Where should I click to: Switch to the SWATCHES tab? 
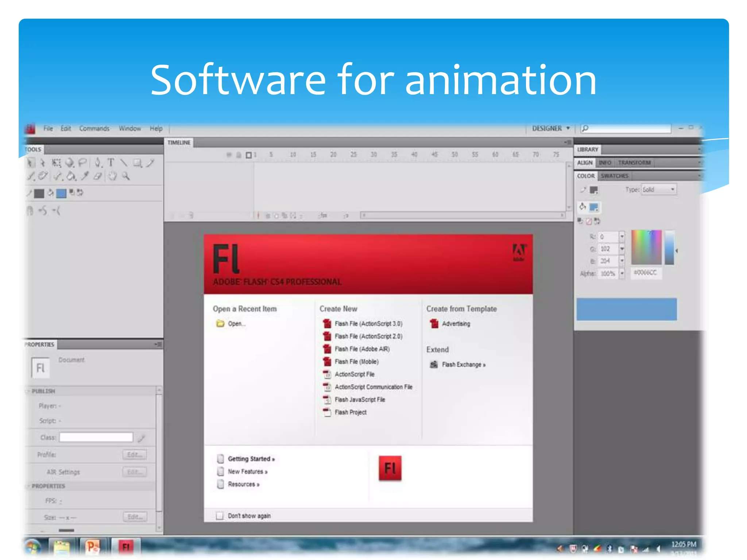click(615, 176)
